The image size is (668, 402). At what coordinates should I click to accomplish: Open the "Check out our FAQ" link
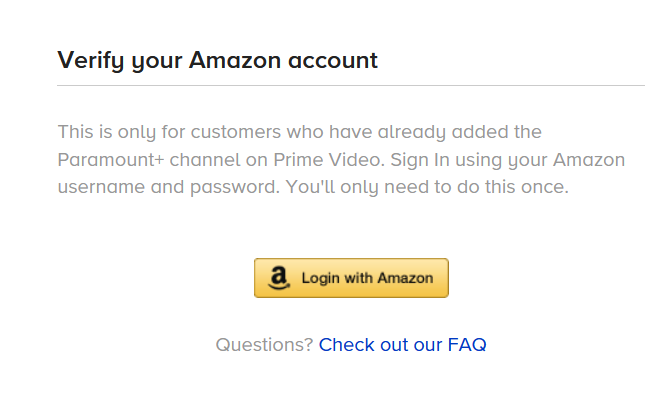click(402, 345)
